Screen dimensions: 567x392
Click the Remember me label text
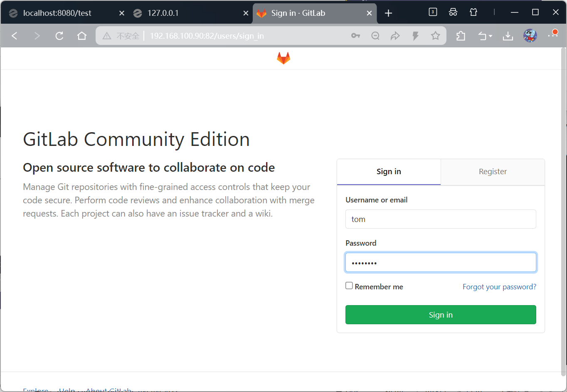[x=379, y=287]
